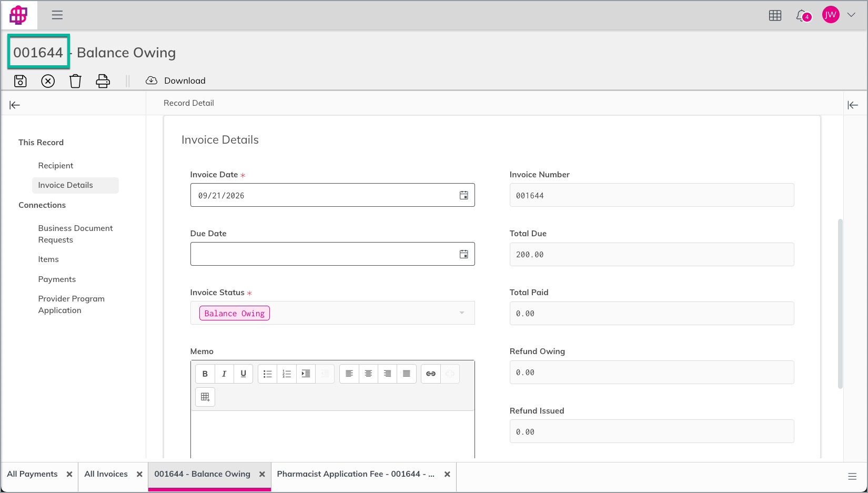Open the notifications bell

coord(802,16)
